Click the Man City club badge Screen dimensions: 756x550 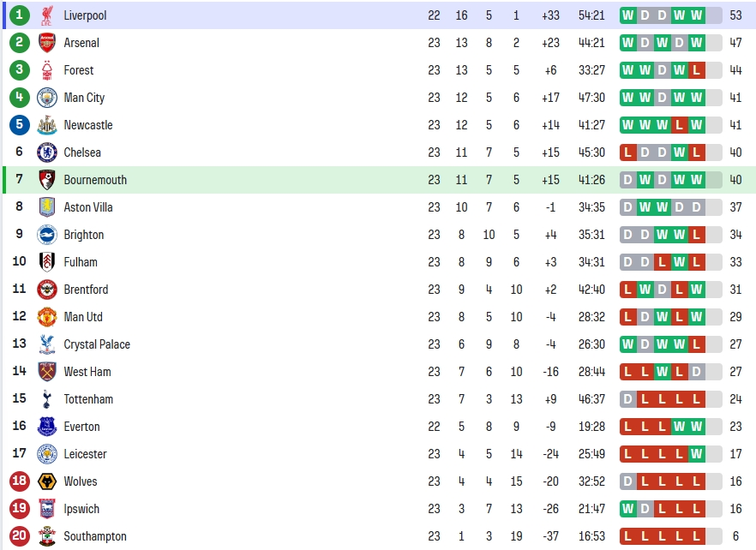47,98
